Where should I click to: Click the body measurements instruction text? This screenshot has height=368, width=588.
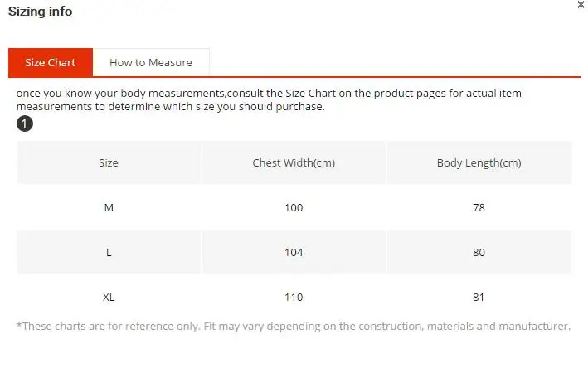[269, 99]
